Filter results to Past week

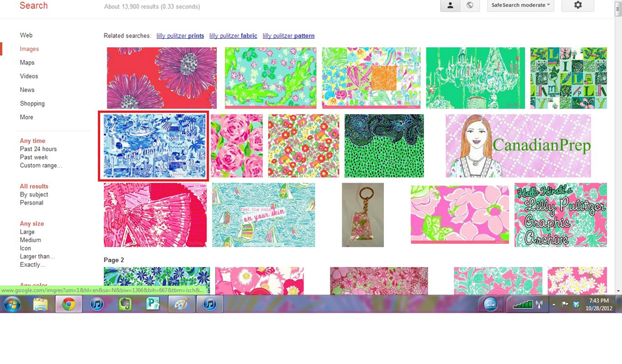[34, 157]
